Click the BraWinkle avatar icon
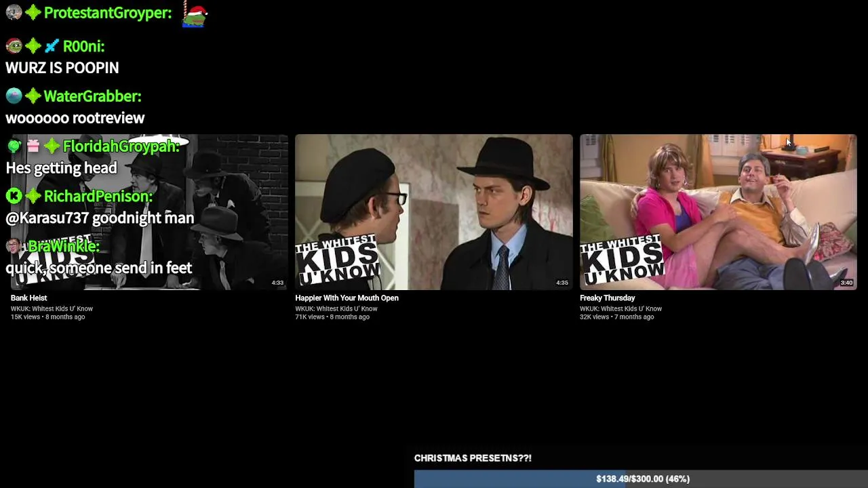The height and width of the screenshot is (488, 868). (x=14, y=246)
